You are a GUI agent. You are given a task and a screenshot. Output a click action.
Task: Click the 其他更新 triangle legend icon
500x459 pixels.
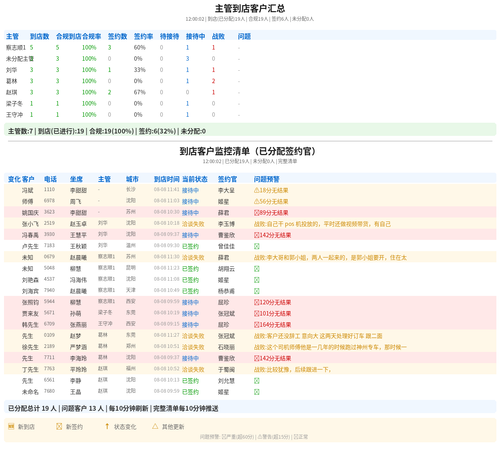(155, 426)
